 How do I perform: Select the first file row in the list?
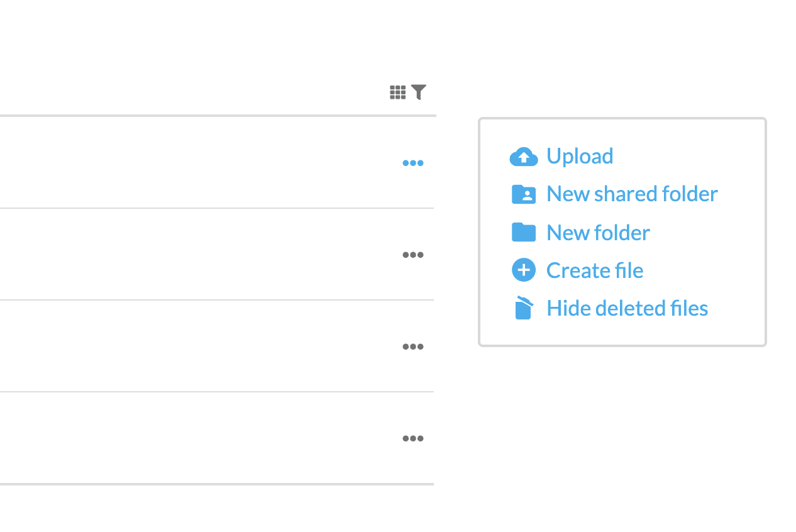pyautogui.click(x=217, y=162)
